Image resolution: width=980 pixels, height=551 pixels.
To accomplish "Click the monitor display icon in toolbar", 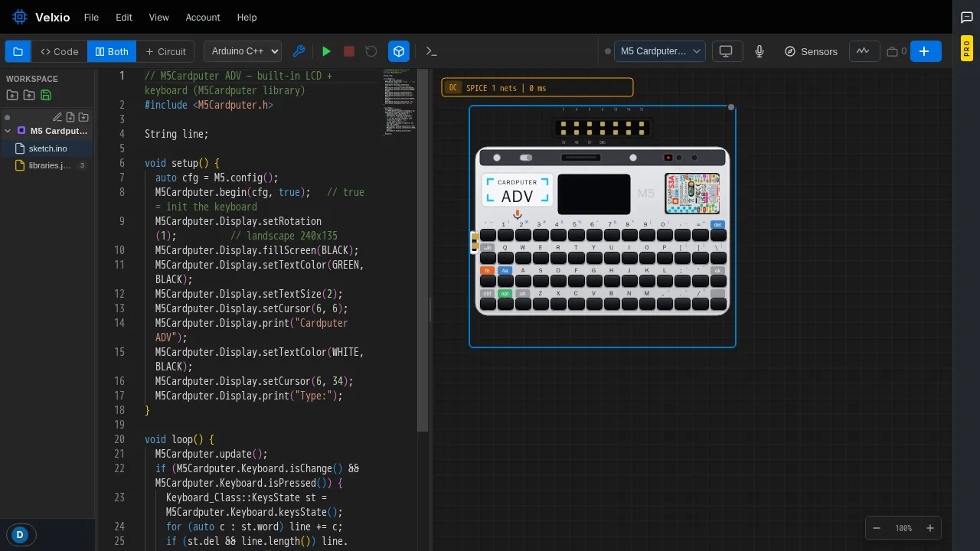I will tap(726, 51).
